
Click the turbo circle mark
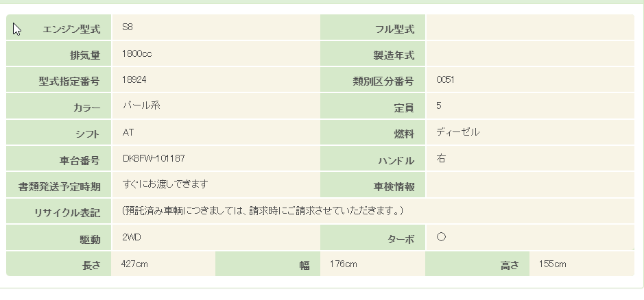[x=441, y=237]
